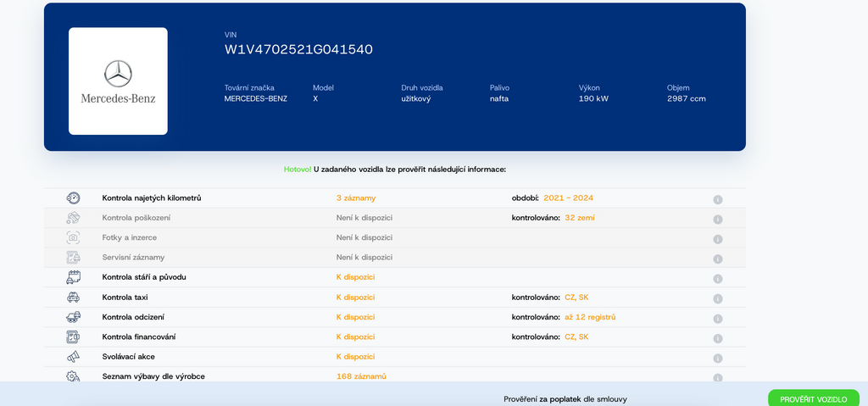Click the 'Kontrola stáří a původu' row label

pos(143,277)
